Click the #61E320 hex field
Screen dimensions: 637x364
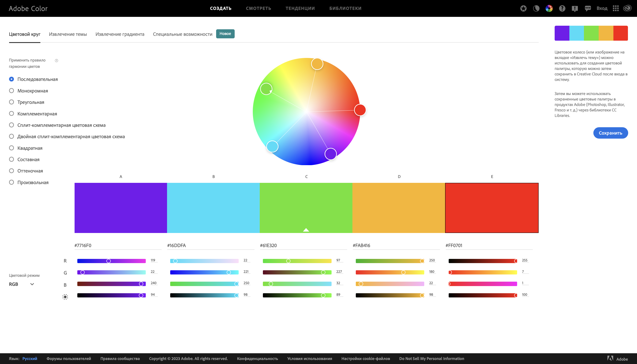pyautogui.click(x=304, y=245)
